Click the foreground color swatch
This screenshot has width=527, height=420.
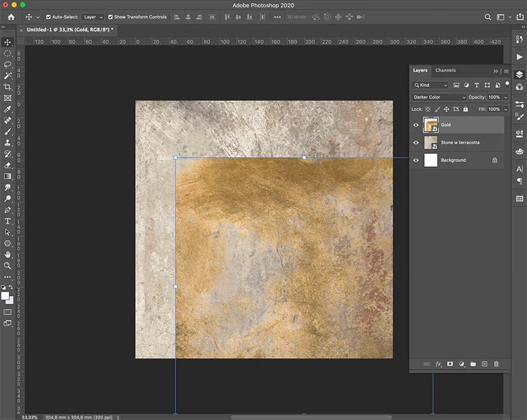click(5, 296)
